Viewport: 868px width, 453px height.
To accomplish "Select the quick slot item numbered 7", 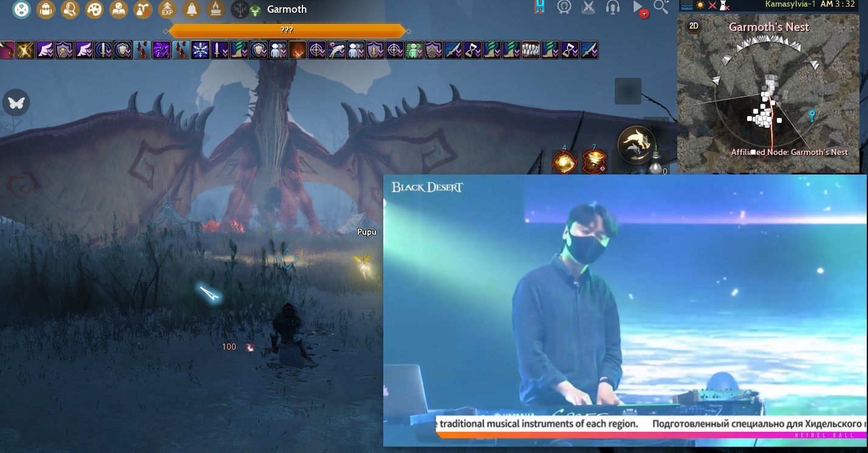I will point(594,162).
